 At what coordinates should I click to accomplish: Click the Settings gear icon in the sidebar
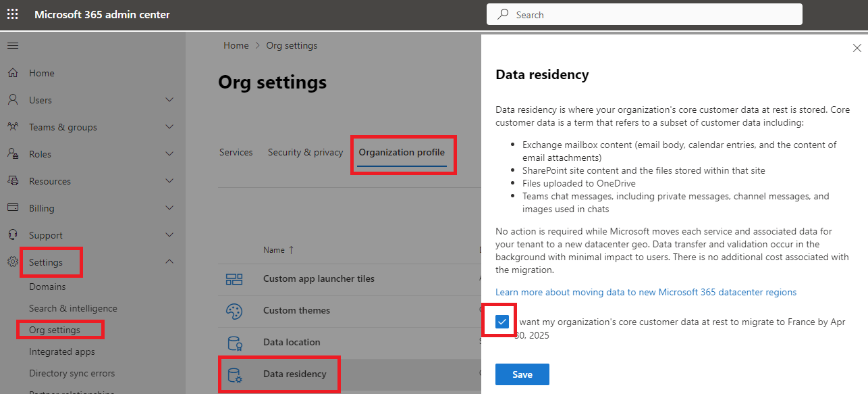click(x=13, y=262)
